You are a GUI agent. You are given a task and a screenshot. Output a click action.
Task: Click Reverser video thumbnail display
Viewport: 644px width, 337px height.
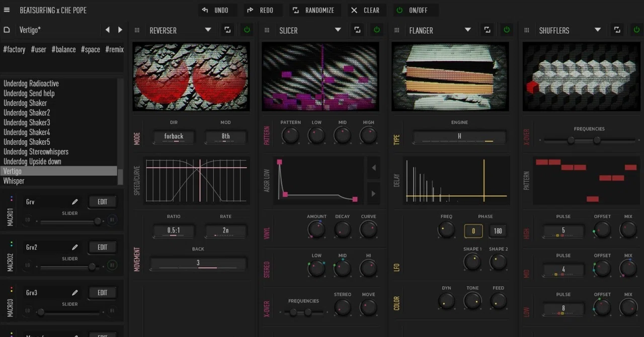tap(191, 76)
